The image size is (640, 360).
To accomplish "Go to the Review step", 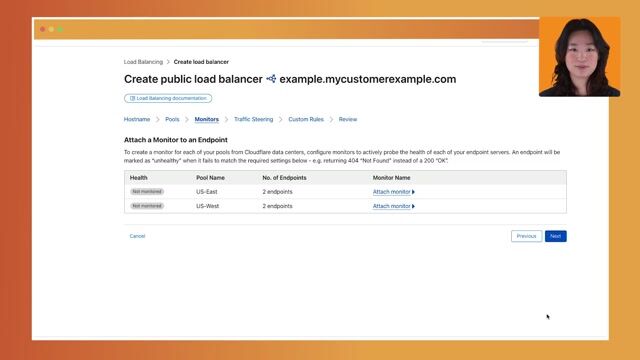I will tap(348, 119).
